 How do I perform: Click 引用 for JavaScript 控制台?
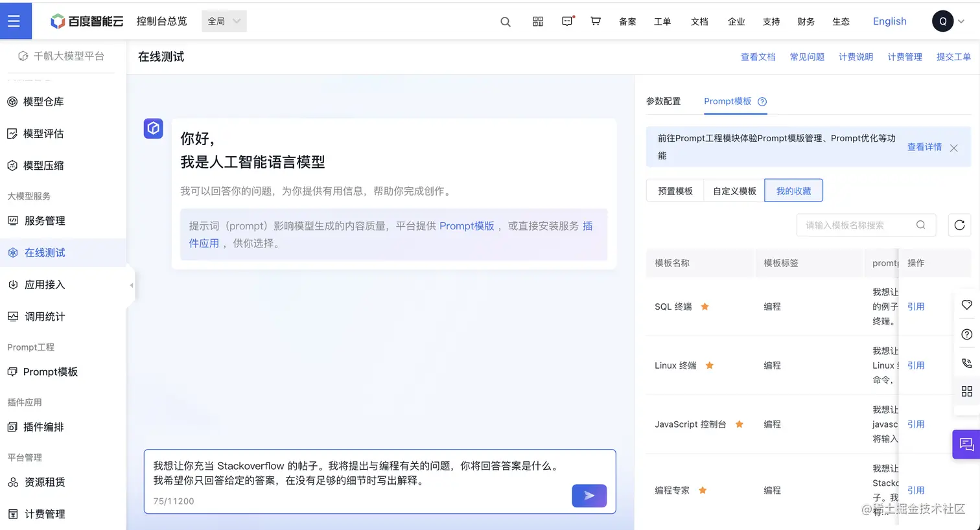pyautogui.click(x=915, y=424)
